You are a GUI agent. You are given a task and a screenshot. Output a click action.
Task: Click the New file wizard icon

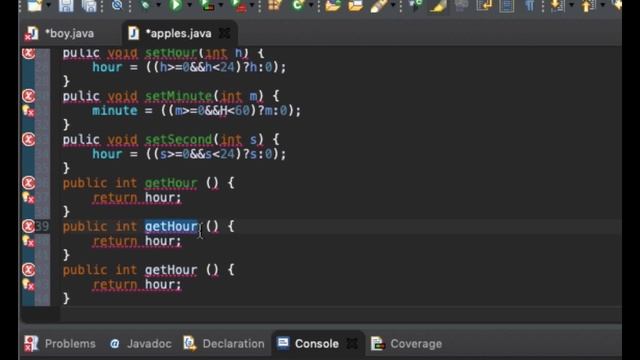click(x=35, y=5)
